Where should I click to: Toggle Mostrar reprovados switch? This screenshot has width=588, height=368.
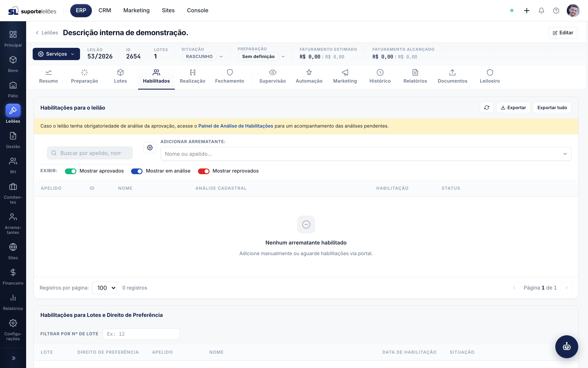click(x=204, y=171)
